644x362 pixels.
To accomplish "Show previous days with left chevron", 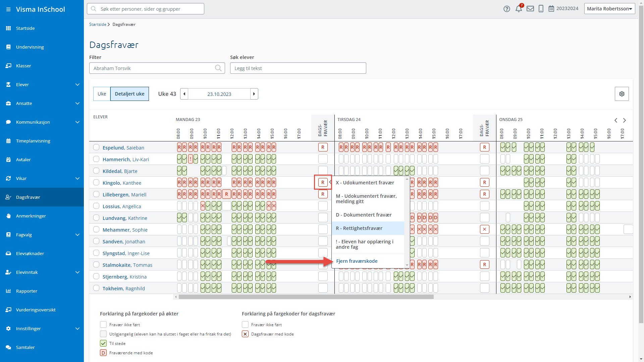I will click(616, 120).
